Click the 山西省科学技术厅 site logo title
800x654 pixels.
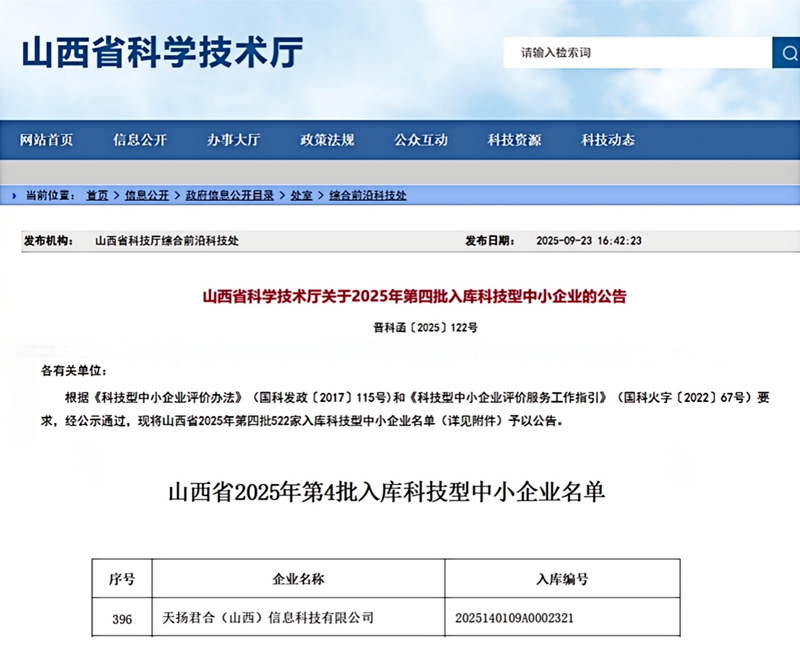coord(162,52)
